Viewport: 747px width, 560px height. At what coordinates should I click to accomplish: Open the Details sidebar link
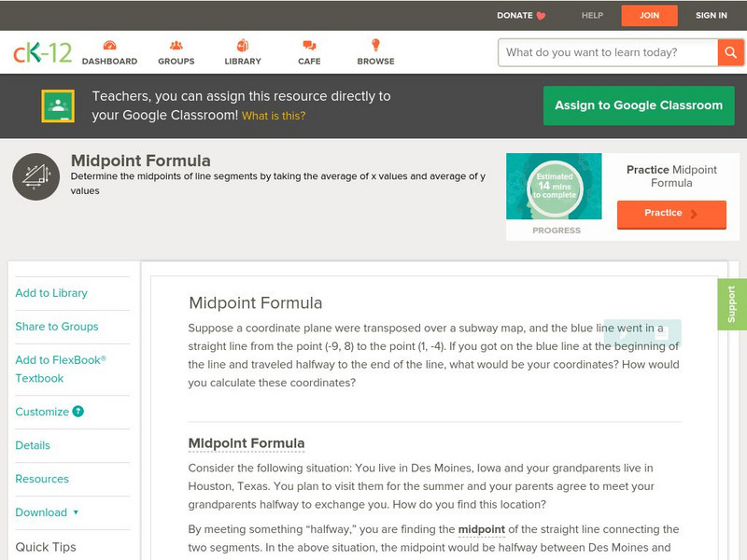pyautogui.click(x=33, y=445)
